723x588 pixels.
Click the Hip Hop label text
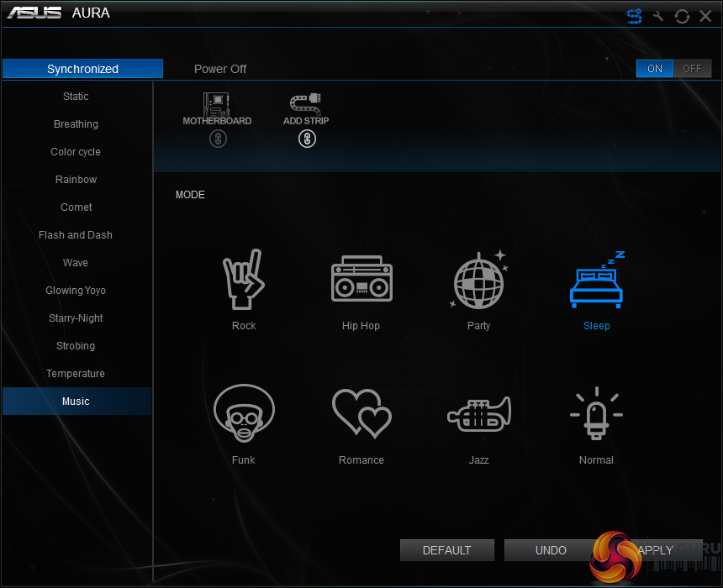pyautogui.click(x=361, y=326)
